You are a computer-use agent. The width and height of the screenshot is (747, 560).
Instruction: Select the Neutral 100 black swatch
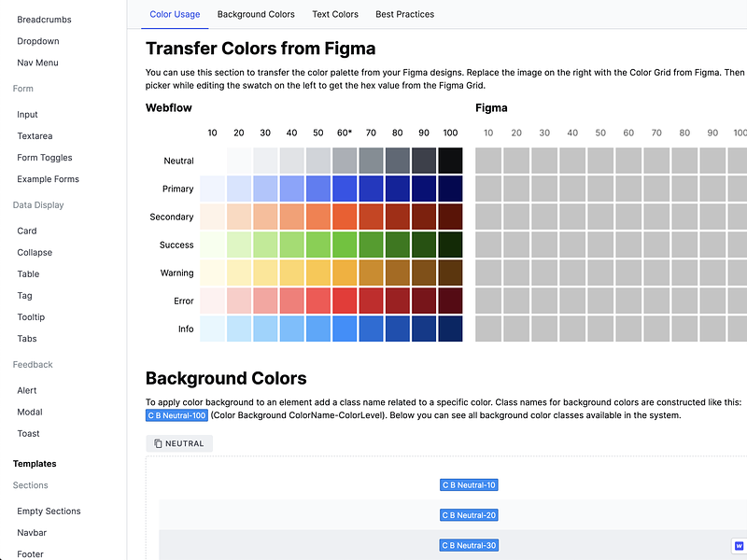(450, 161)
